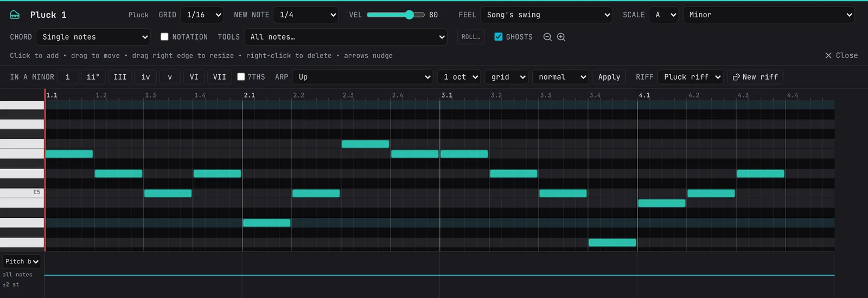Viewport: 868px width, 298px height.
Task: Insert the v chord
Action: 170,77
